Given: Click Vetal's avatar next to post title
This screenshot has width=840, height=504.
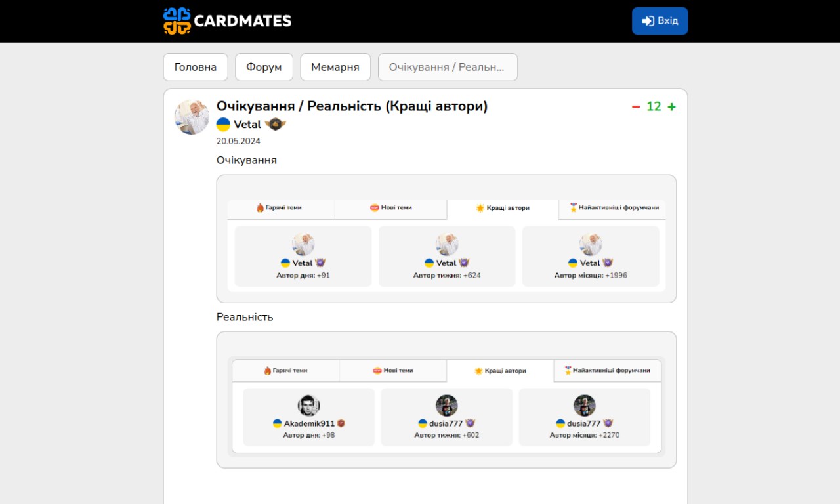Looking at the screenshot, I should [x=192, y=117].
